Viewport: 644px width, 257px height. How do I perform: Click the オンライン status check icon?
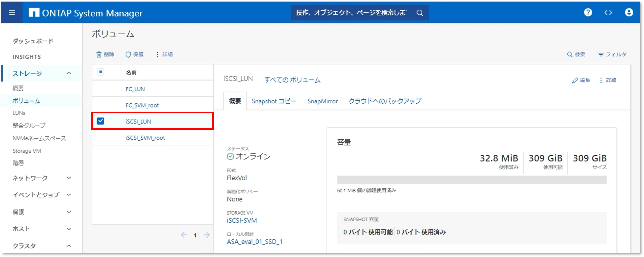click(230, 157)
